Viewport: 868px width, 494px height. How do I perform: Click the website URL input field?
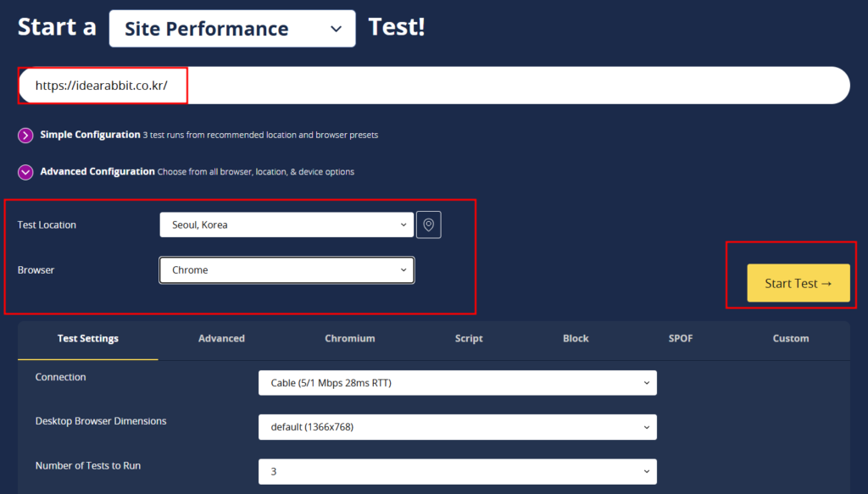click(x=434, y=86)
